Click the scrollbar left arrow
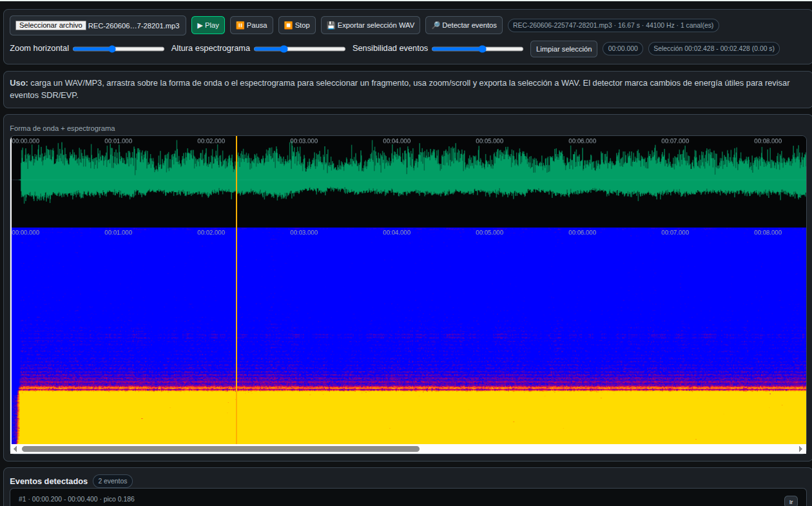The height and width of the screenshot is (506, 812). coord(15,449)
